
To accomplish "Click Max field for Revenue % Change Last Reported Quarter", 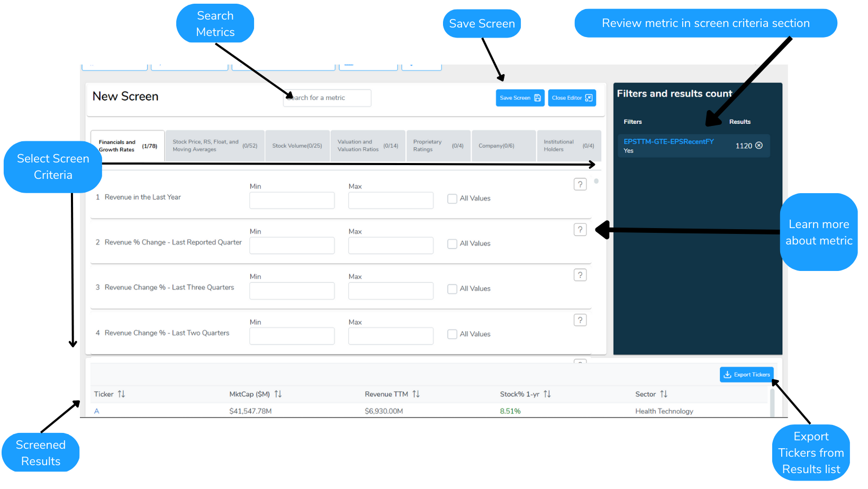I will 391,246.
